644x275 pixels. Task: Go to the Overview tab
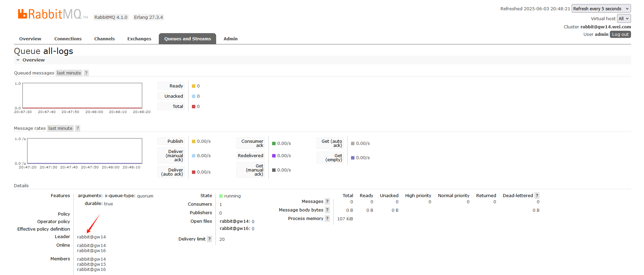(30, 39)
